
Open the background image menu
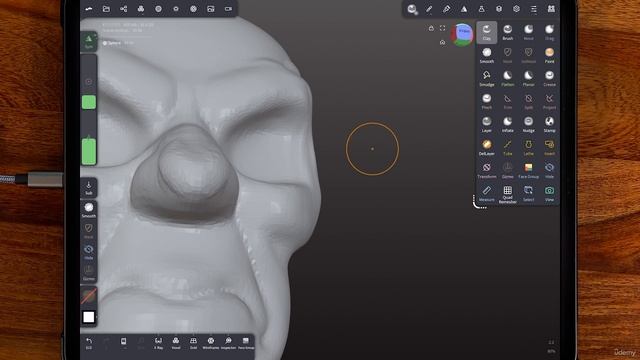pyautogui.click(x=211, y=9)
